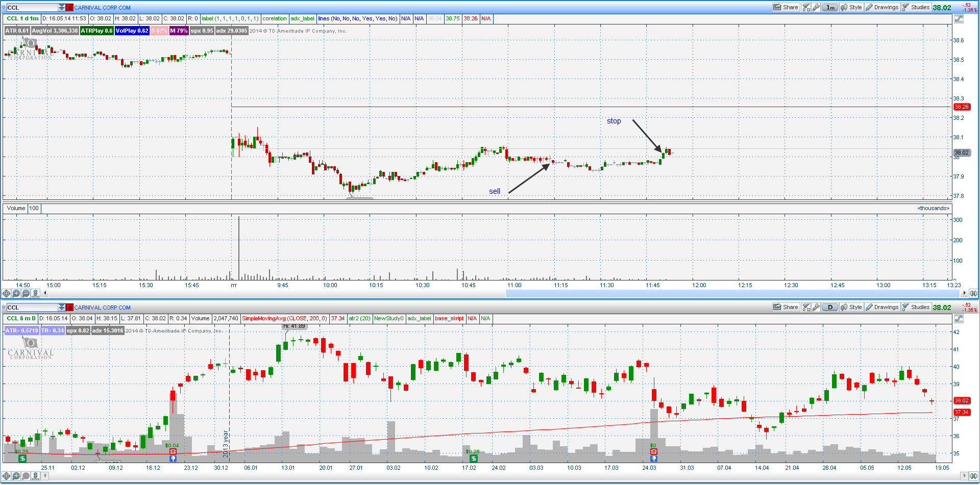Toggle price axis scale icon in lower chart
The width and height of the screenshot is (980, 485).
(x=959, y=319)
